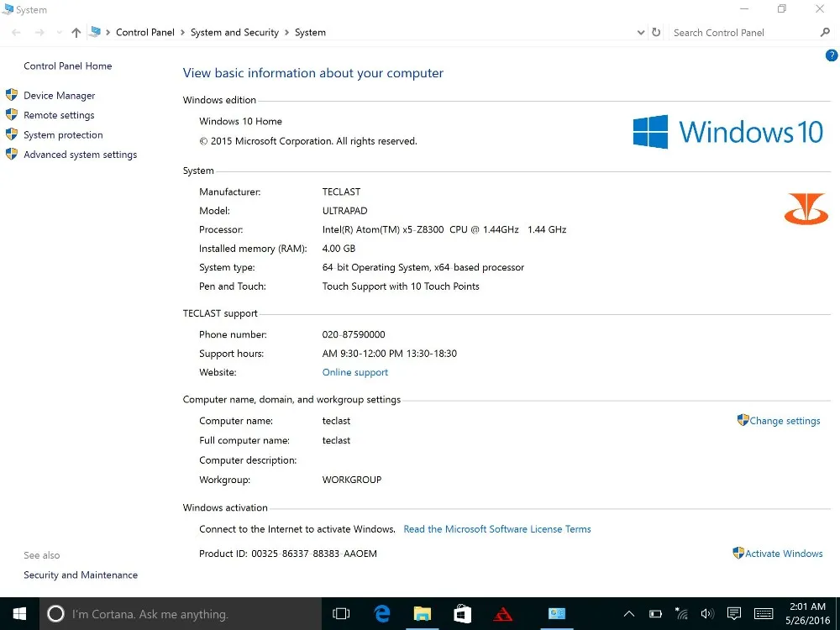Click the Cortana search box
This screenshot has width=840, height=630.
point(181,614)
